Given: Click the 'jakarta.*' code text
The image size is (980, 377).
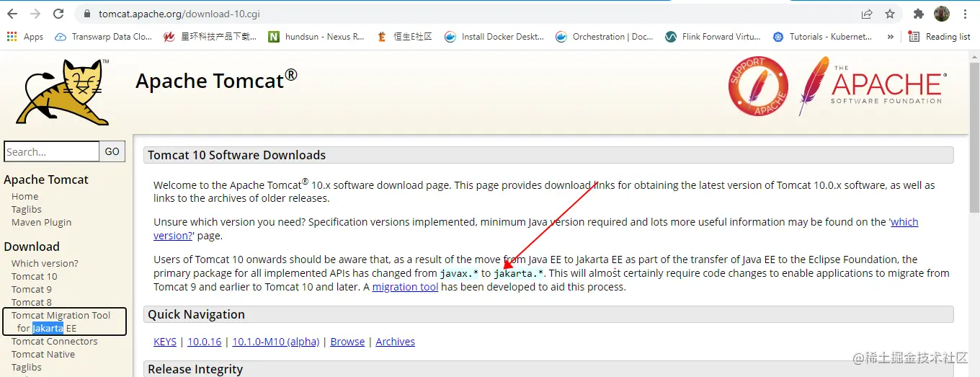Looking at the screenshot, I should click(519, 274).
